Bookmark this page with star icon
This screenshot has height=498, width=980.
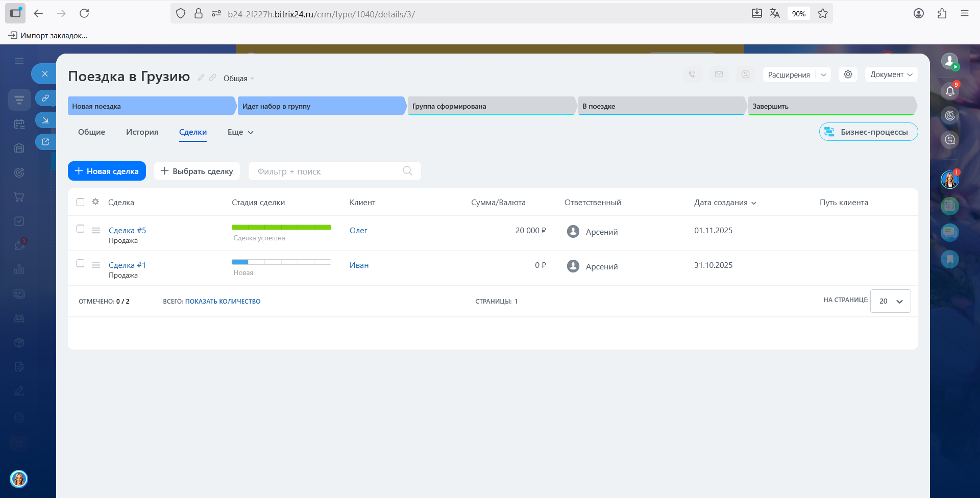(822, 14)
